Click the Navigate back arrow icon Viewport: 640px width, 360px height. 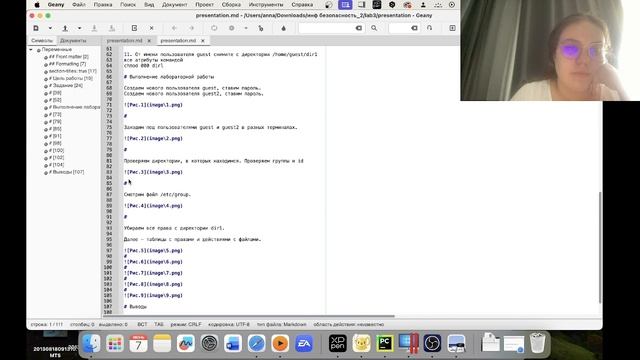174,28
